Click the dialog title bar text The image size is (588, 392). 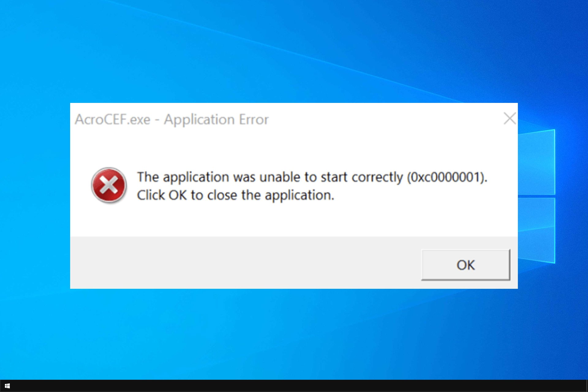point(172,119)
